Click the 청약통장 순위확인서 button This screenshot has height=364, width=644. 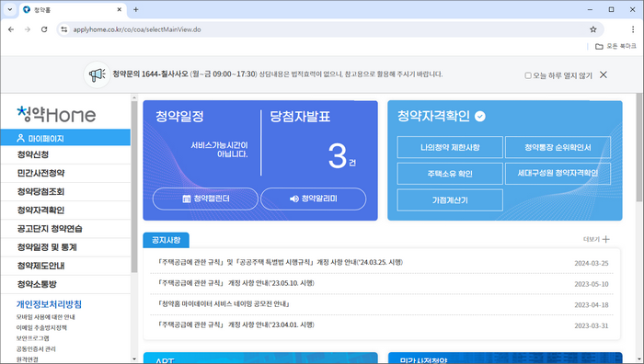pyautogui.click(x=558, y=147)
